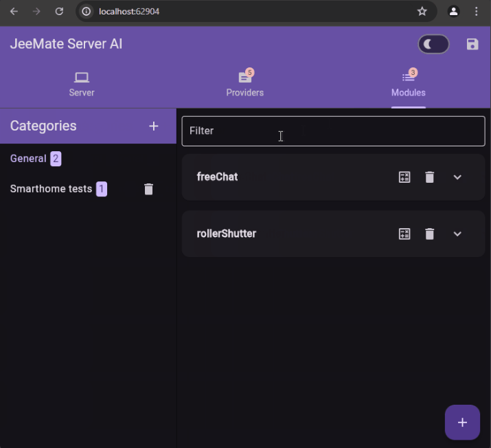This screenshot has width=491, height=448.
Task: Delete the Smarthome tests category
Action: coord(148,189)
